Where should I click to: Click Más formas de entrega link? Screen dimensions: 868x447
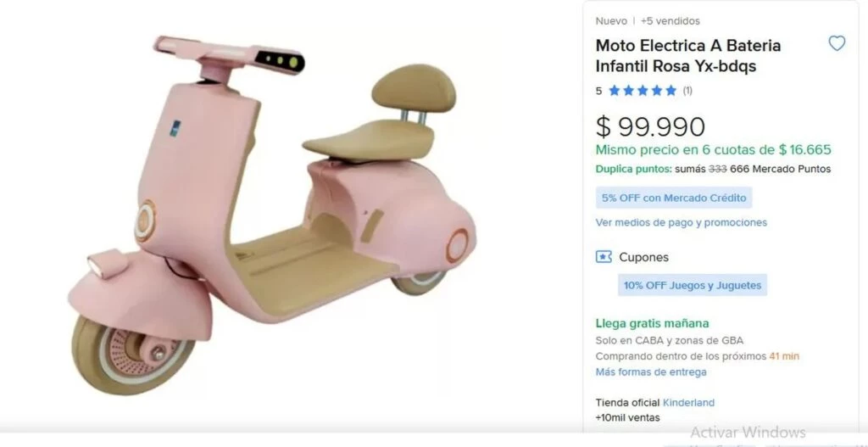(650, 372)
